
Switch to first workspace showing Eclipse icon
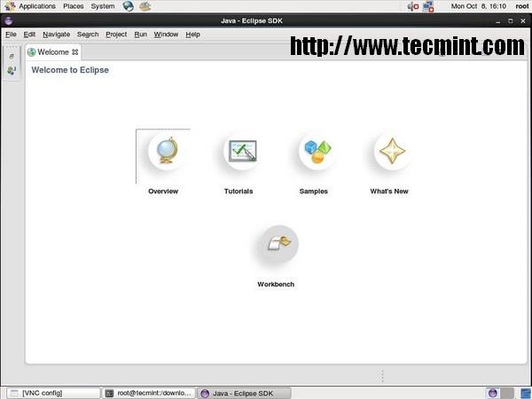(492, 393)
